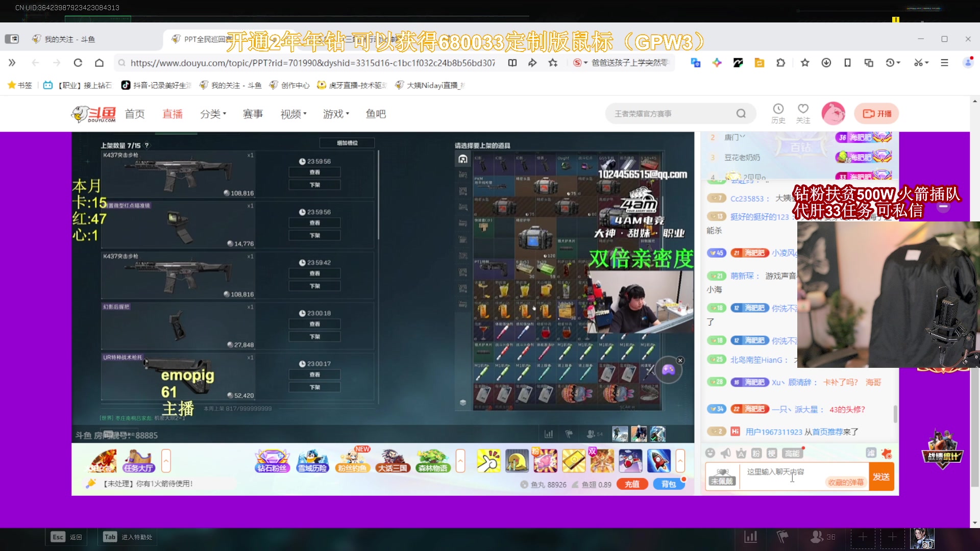Open the 赛事 esports nav item
This screenshot has height=551, width=980.
tap(253, 114)
